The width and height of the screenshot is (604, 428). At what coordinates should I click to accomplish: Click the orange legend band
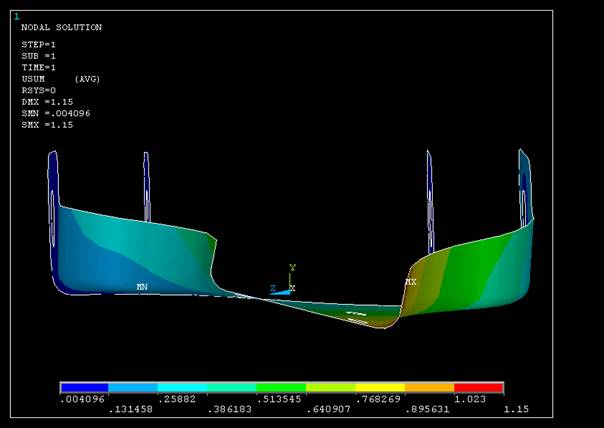[x=429, y=388]
